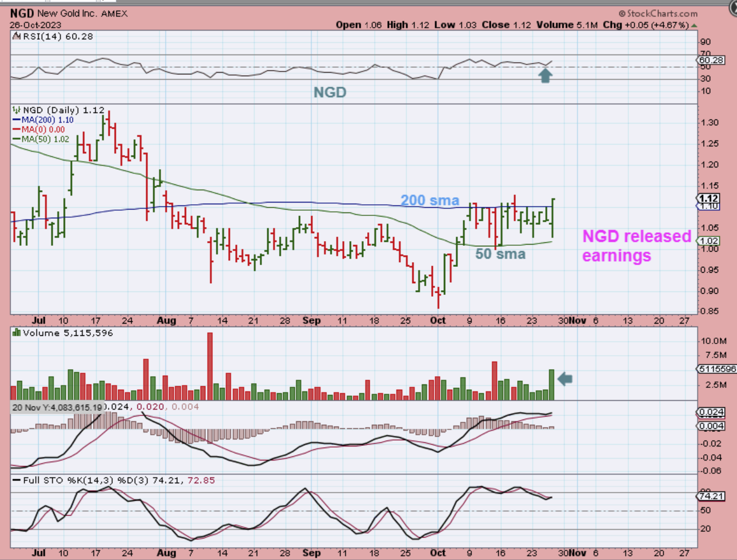This screenshot has width=737, height=560.
Task: Click the 0.90 price axis label
Action: tap(710, 291)
